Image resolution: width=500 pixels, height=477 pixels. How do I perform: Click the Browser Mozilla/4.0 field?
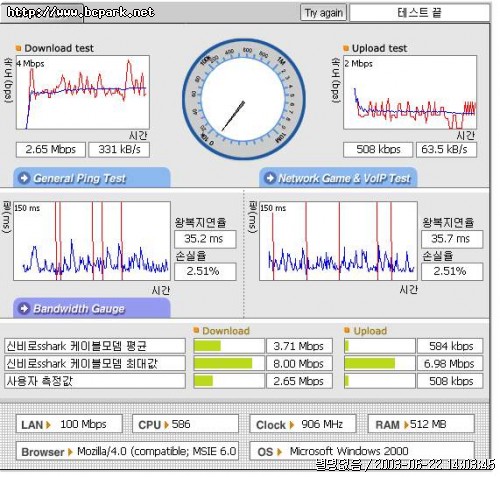(127, 451)
